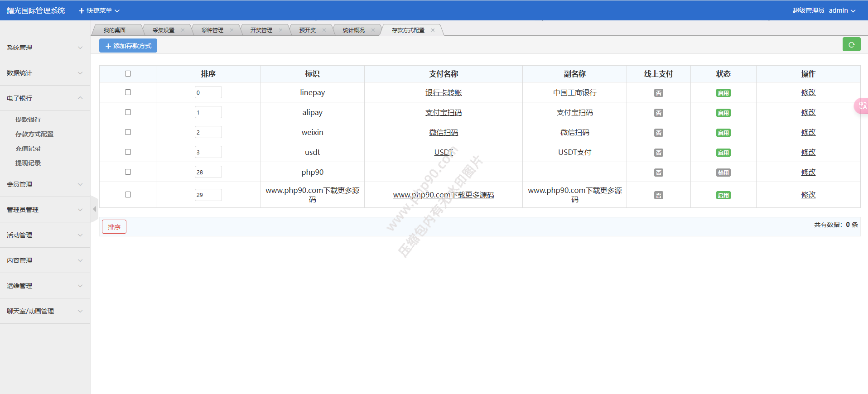Close the 存款方式配置 tab
This screenshot has height=394, width=868.
click(x=433, y=30)
